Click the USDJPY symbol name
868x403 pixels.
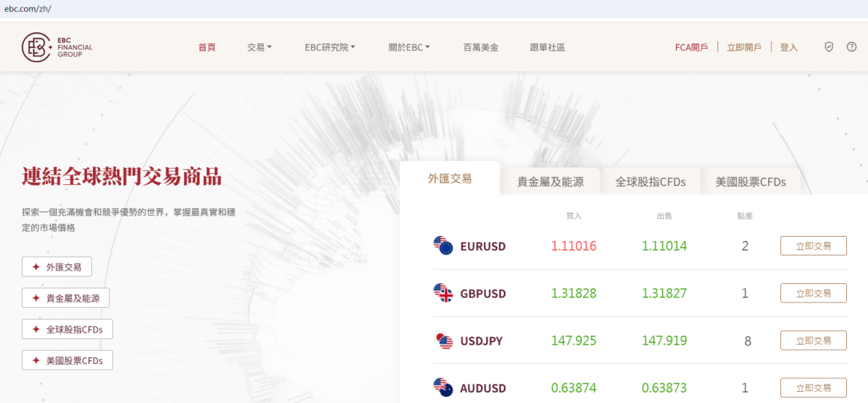point(481,341)
